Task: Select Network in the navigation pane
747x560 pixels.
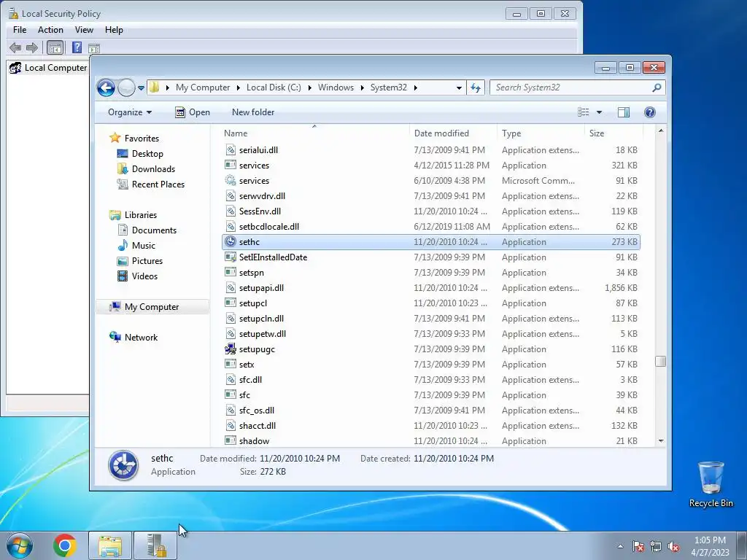Action: click(141, 338)
